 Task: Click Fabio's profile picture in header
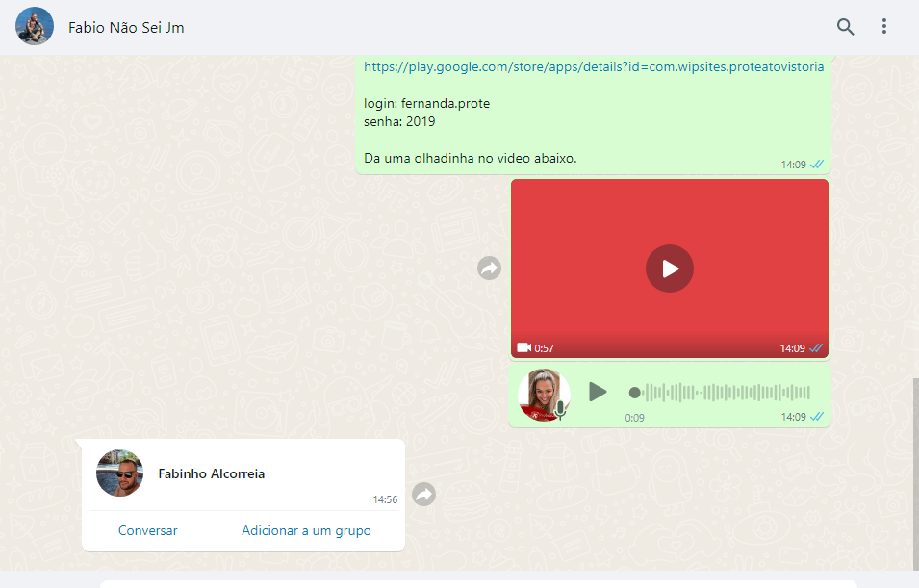pos(35,27)
